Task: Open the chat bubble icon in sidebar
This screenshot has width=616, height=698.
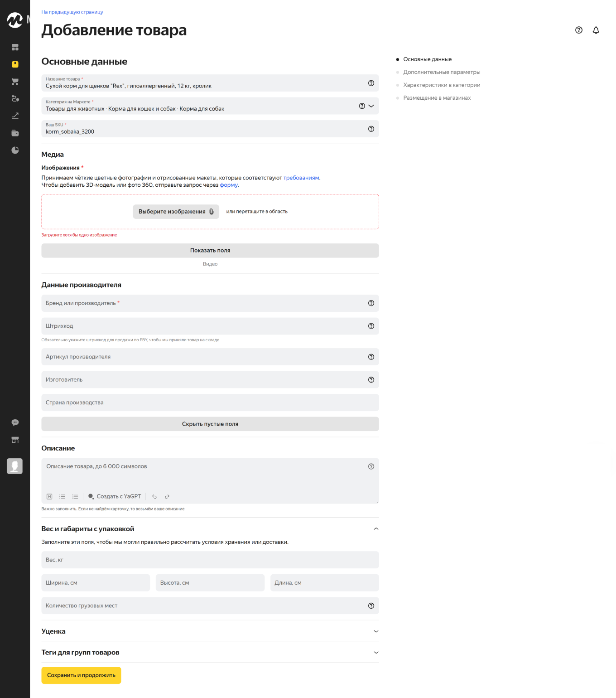Action: (x=15, y=422)
